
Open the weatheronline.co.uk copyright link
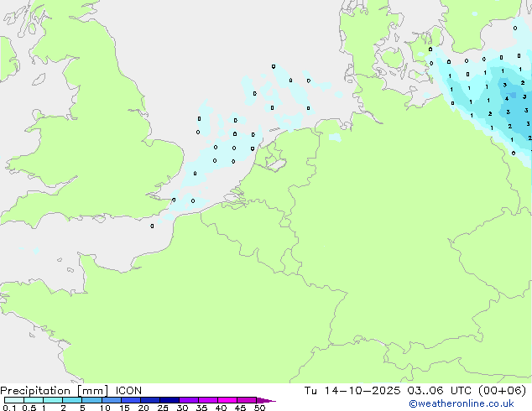[x=462, y=403]
